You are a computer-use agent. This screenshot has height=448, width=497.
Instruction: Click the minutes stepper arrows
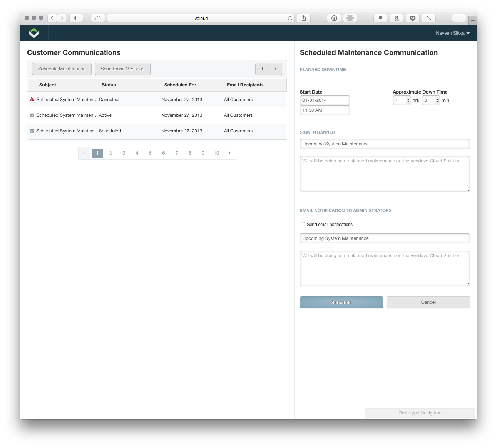coord(437,100)
